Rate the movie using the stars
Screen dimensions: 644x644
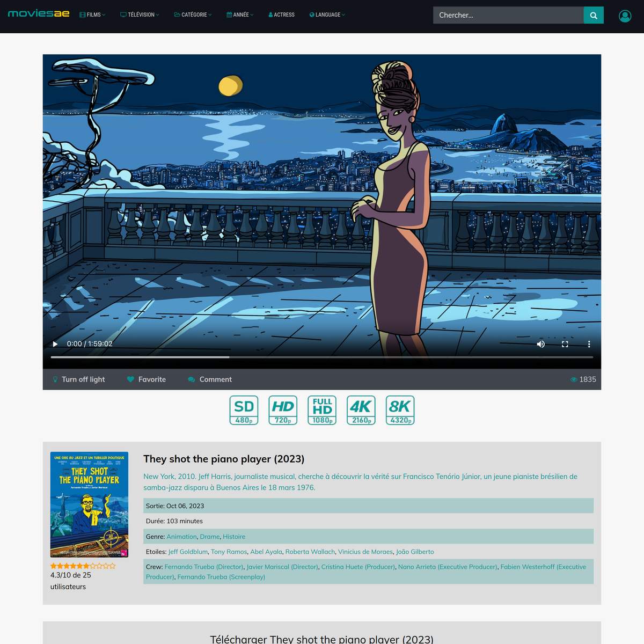pos(83,566)
